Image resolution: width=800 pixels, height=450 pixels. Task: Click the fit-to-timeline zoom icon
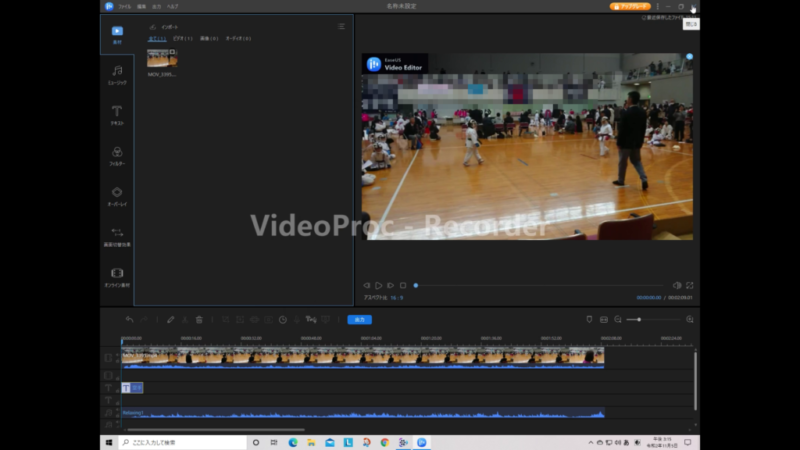tap(604, 319)
